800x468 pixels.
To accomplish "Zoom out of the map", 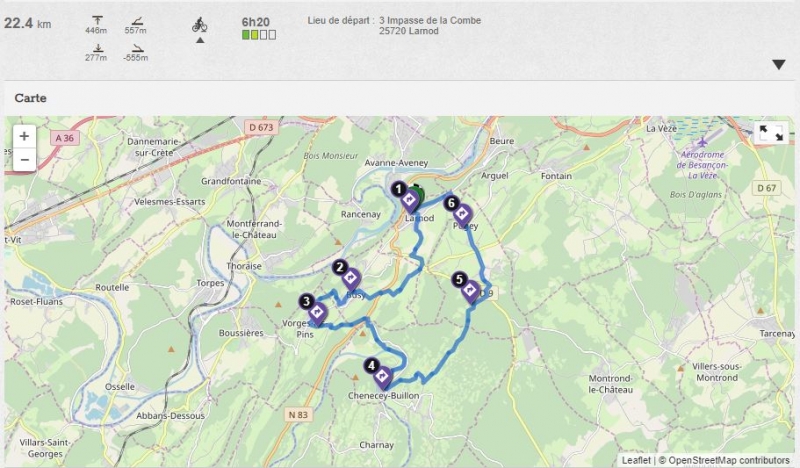I will 24,160.
